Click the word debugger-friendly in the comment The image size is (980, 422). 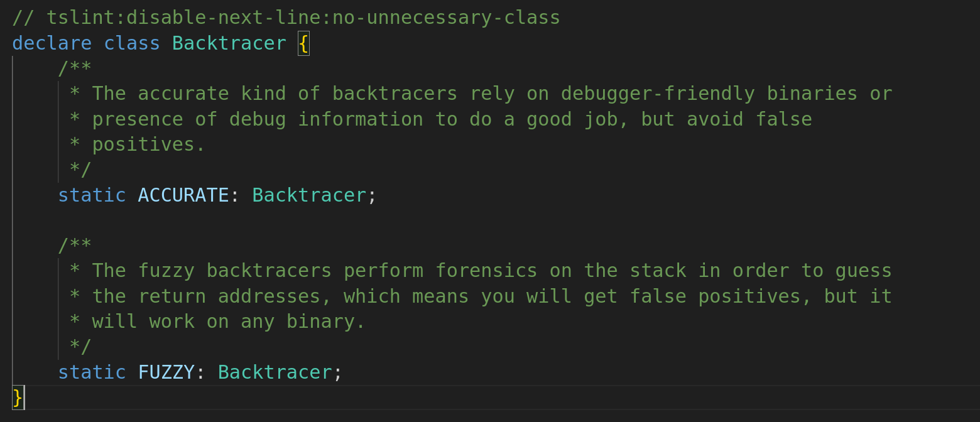[658, 94]
